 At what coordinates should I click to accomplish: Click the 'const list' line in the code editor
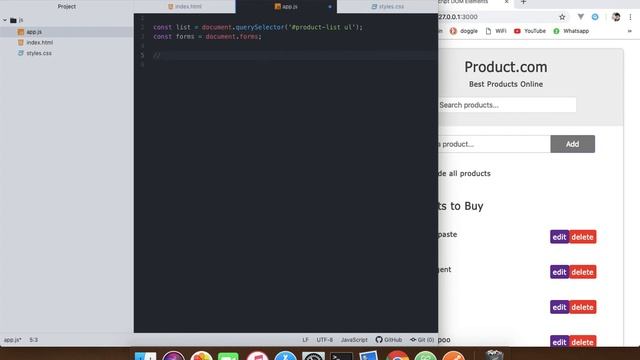pyautogui.click(x=258, y=27)
